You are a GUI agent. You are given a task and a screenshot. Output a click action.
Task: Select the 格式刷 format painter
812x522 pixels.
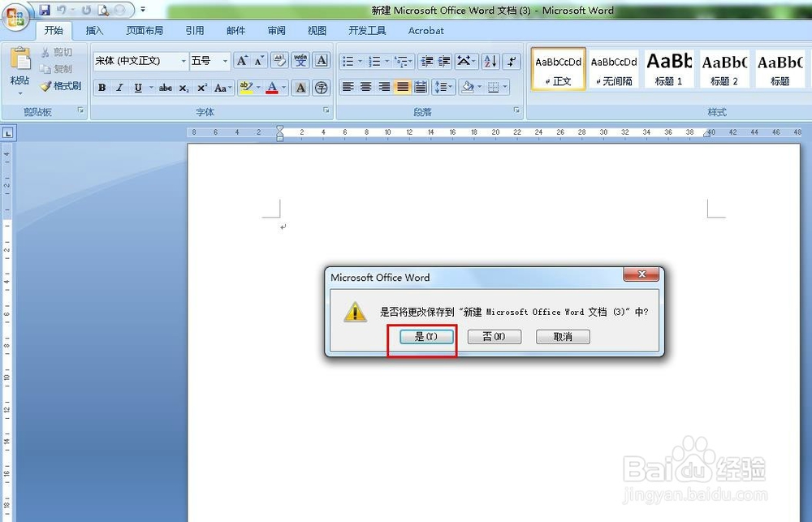[61, 86]
